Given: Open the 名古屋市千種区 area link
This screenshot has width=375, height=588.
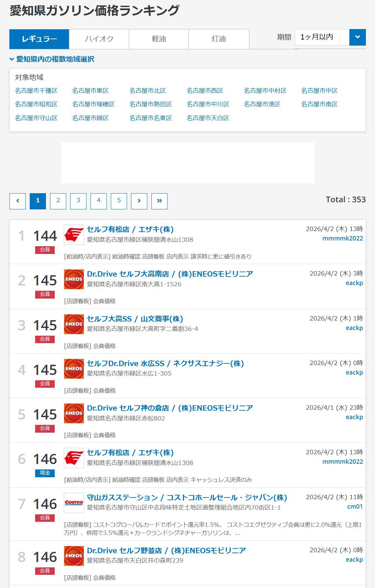Looking at the screenshot, I should point(36,91).
